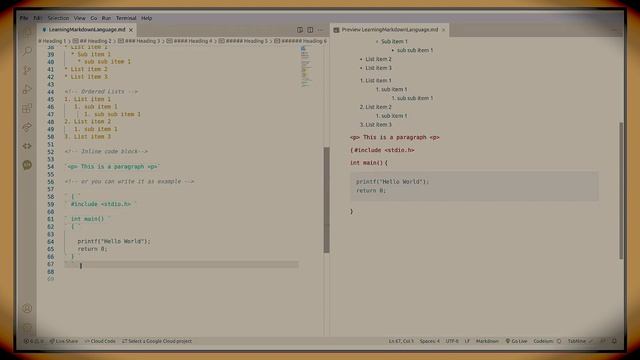Change language mode via Markdown status item
Viewport: 640px width, 360px height.
pyautogui.click(x=487, y=341)
